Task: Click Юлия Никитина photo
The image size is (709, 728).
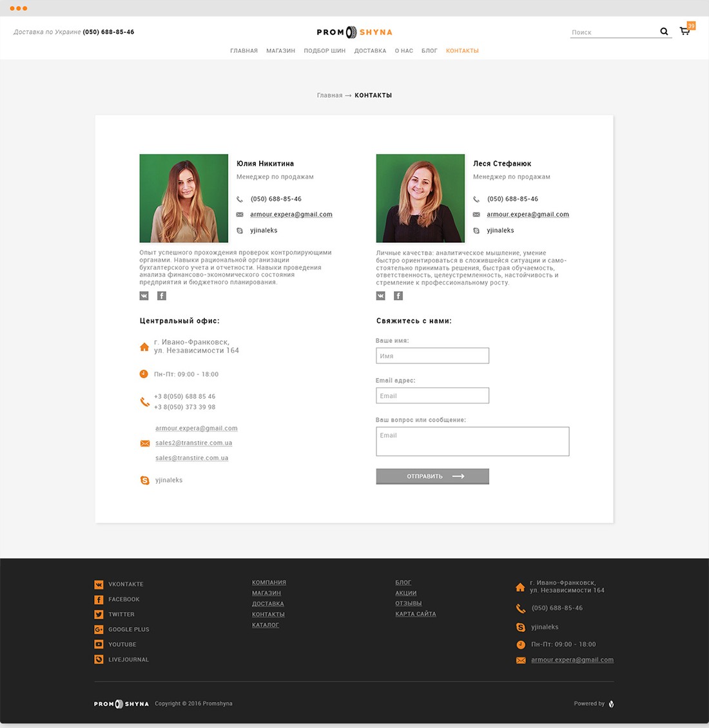Action: 184,198
